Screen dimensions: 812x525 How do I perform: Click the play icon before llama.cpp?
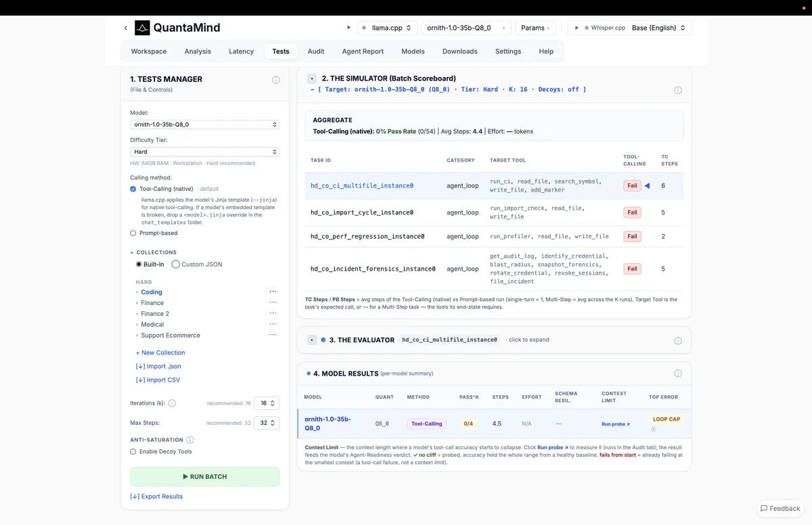pos(349,28)
